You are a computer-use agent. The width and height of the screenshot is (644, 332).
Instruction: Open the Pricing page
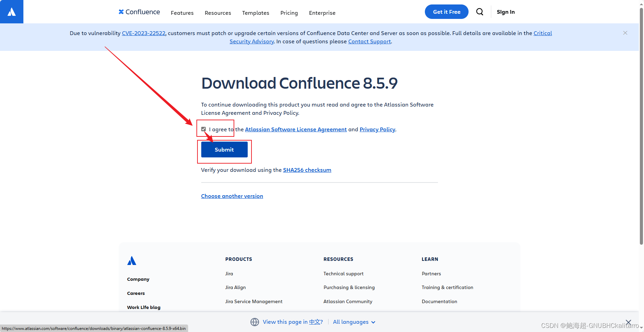tap(289, 13)
